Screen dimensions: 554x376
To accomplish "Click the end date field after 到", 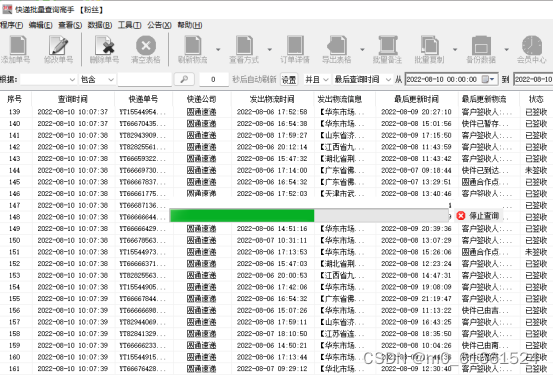I will point(533,80).
